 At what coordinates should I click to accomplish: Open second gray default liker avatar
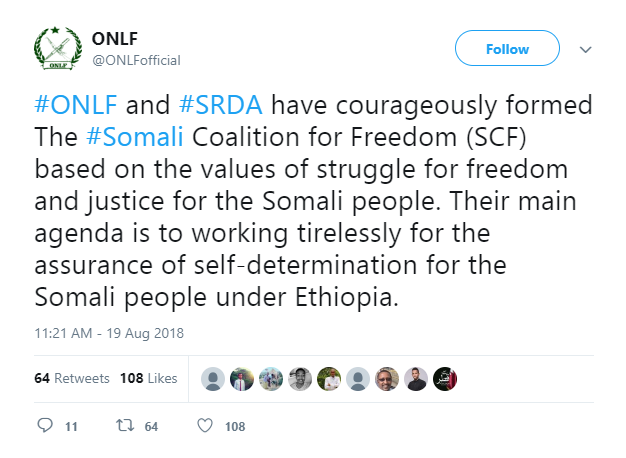(x=358, y=379)
